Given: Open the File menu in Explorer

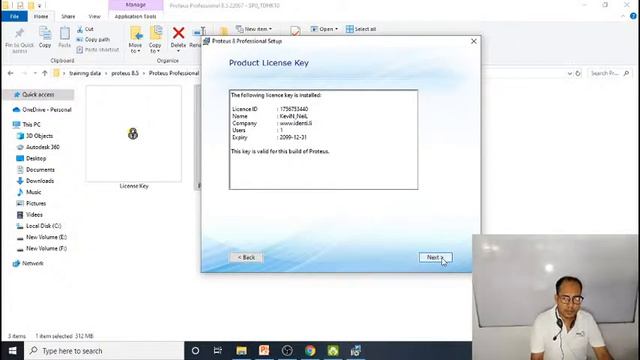Looking at the screenshot, I should 15,16.
